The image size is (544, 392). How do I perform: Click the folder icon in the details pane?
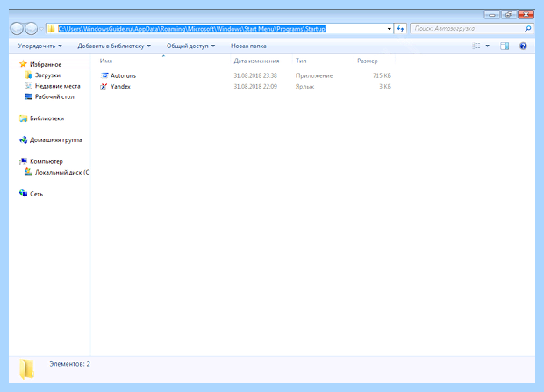pyautogui.click(x=26, y=369)
